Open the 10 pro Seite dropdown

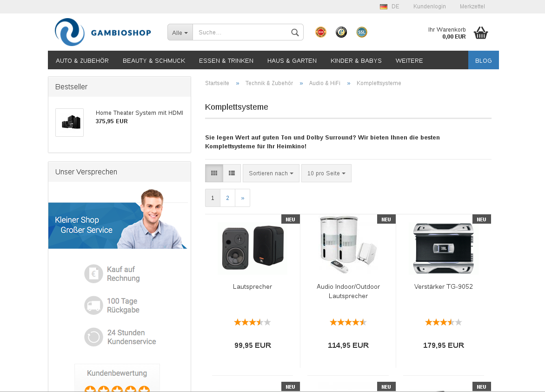[x=326, y=173]
